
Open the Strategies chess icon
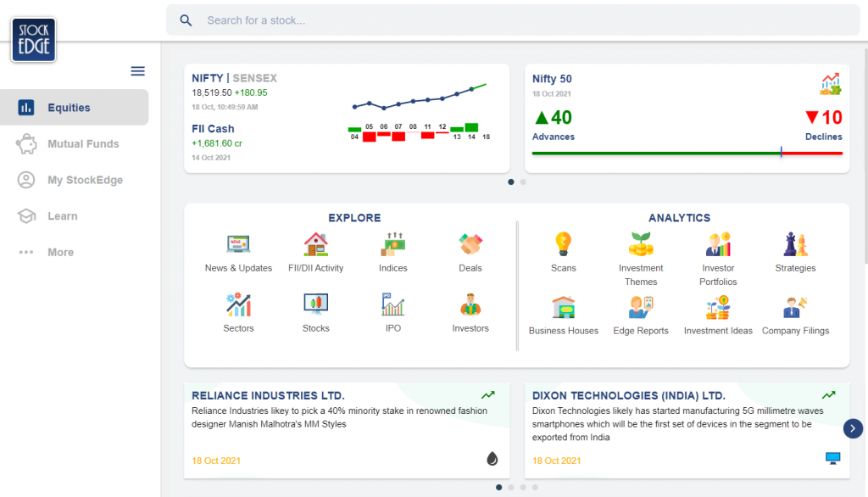point(795,243)
